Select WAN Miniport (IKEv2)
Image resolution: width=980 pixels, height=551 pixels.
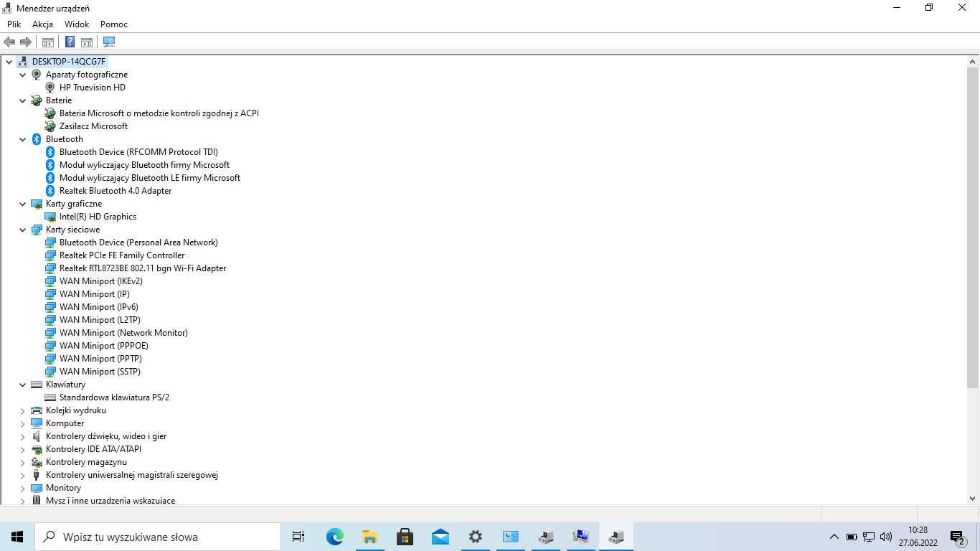click(x=101, y=281)
